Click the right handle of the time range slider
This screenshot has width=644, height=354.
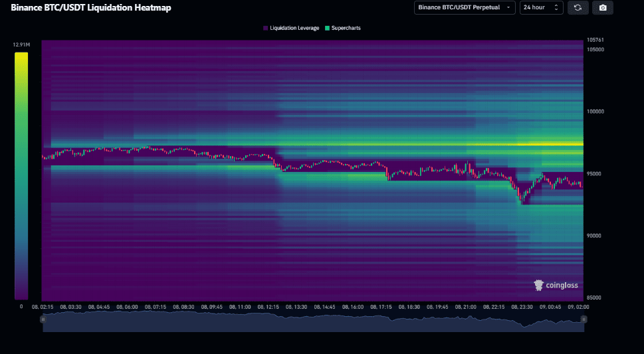click(584, 319)
